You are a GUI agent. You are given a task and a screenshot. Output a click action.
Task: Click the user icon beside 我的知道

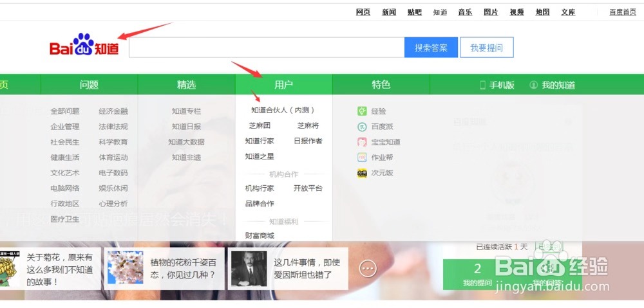pyautogui.click(x=533, y=85)
